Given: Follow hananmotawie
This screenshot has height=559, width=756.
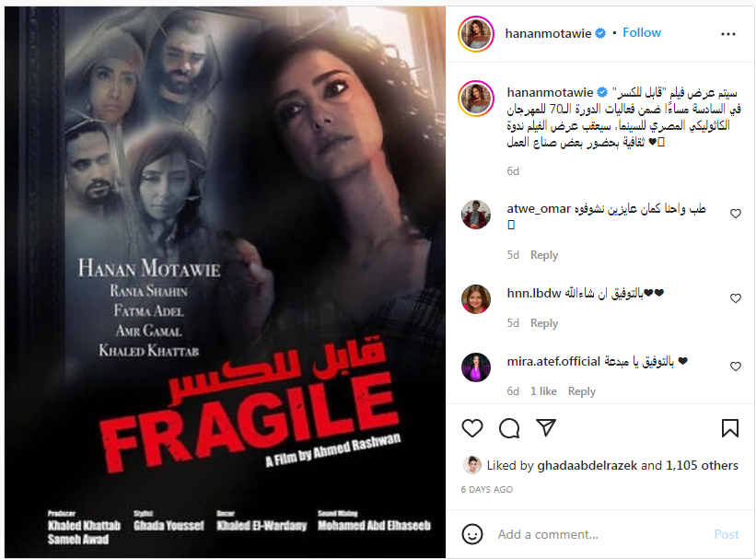Looking at the screenshot, I should point(642,33).
